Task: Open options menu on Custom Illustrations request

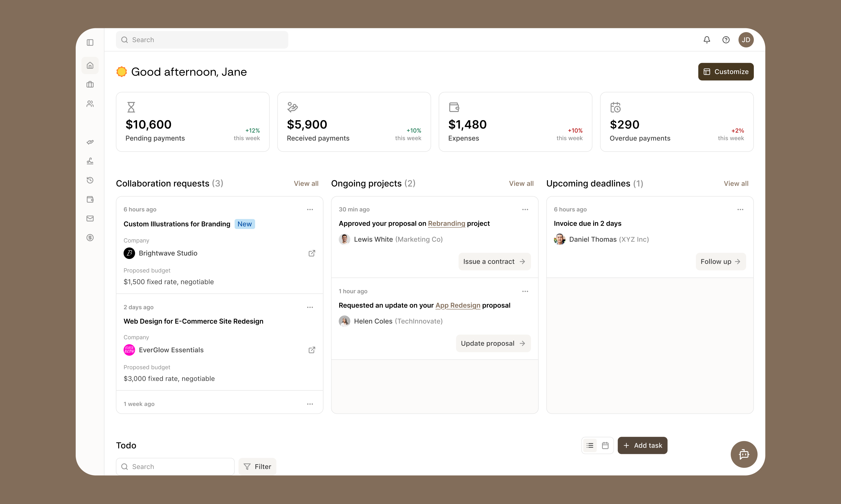Action: [x=310, y=209]
